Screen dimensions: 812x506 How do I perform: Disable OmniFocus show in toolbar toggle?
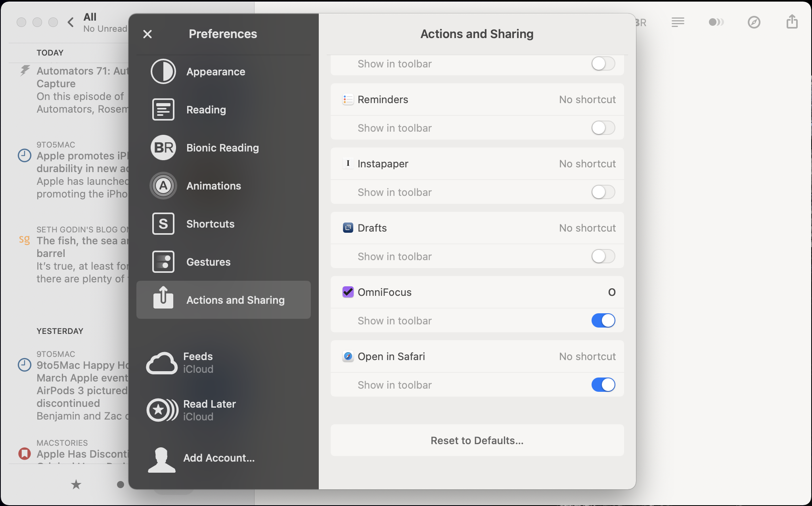(x=603, y=321)
